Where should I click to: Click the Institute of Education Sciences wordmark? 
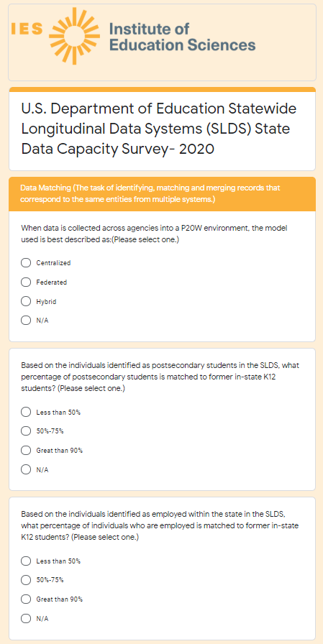182,37
